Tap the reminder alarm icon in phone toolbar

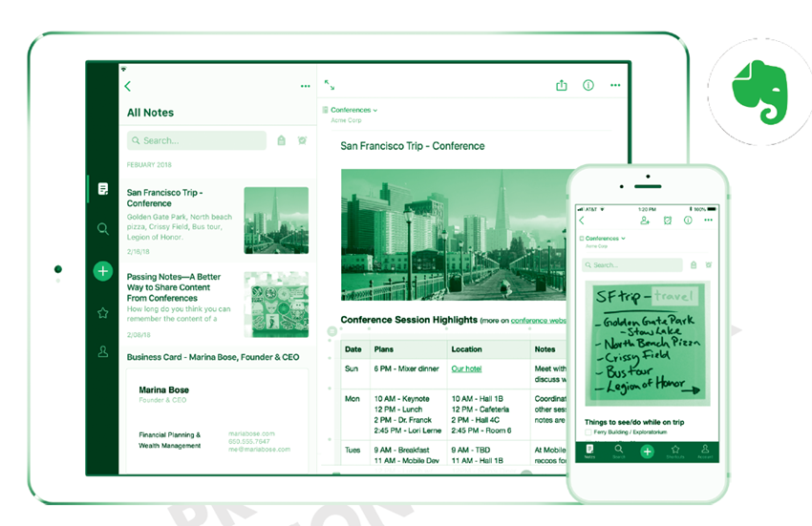[668, 221]
